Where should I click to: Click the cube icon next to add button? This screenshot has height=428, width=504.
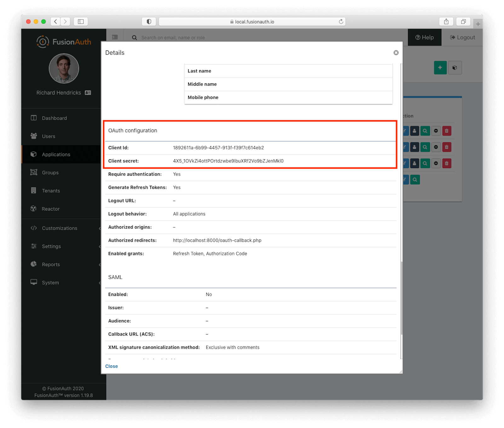coord(455,68)
